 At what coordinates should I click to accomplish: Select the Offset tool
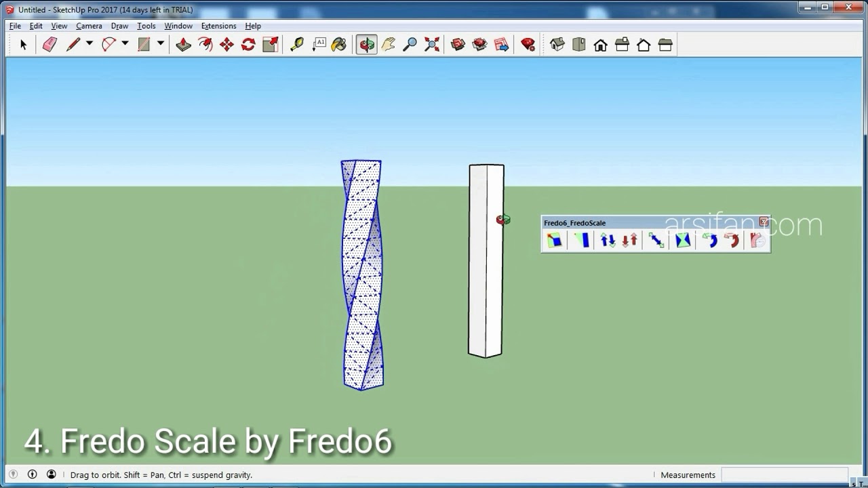click(205, 45)
